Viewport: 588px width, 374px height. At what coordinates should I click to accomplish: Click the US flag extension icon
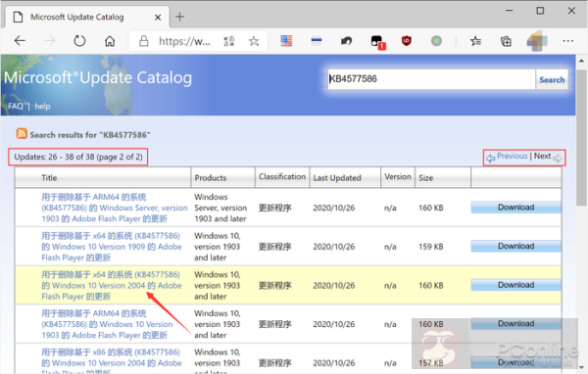[286, 40]
